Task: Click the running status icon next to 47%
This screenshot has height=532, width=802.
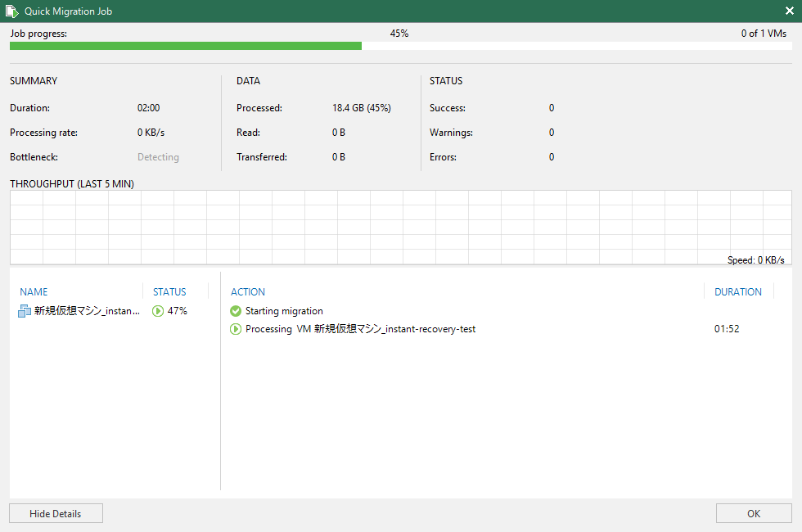Action: coord(157,311)
